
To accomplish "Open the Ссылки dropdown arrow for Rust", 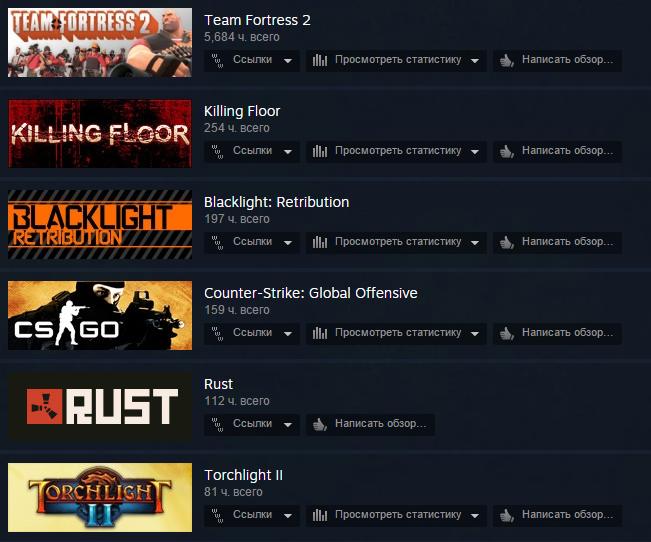I will pyautogui.click(x=288, y=425).
